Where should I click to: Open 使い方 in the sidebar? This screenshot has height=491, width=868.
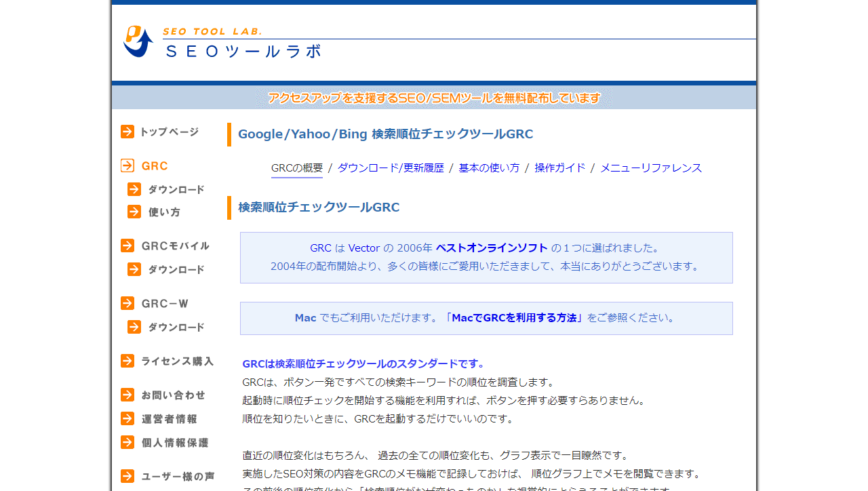point(164,212)
